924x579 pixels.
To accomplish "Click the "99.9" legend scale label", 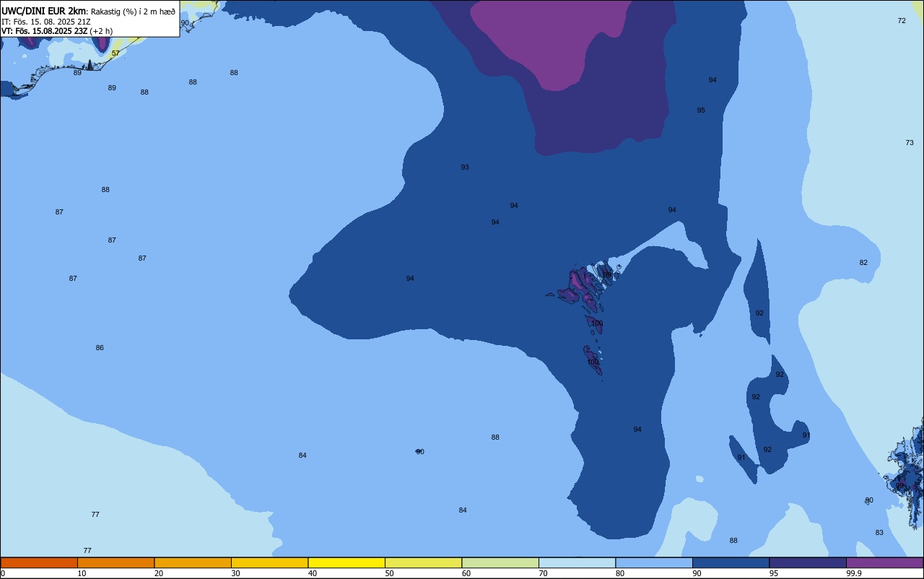I will [855, 573].
